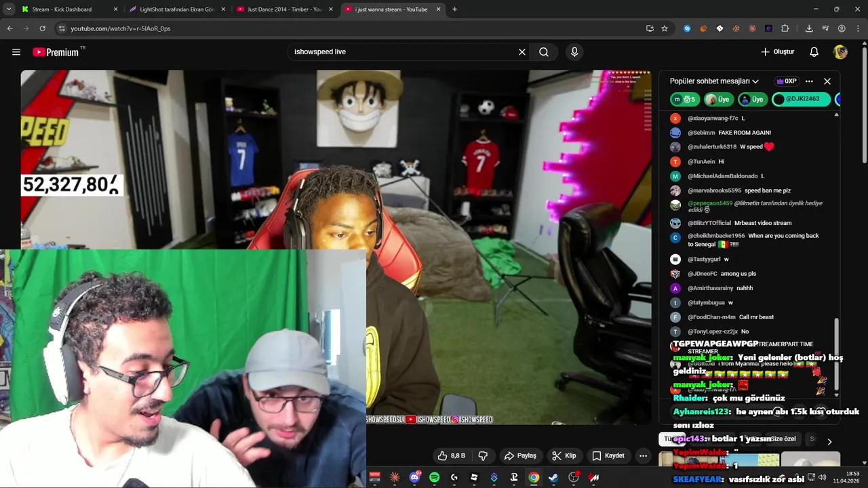This screenshot has height=488, width=868.
Task: Open Logitech G HUB from the taskbar
Action: coord(454,477)
